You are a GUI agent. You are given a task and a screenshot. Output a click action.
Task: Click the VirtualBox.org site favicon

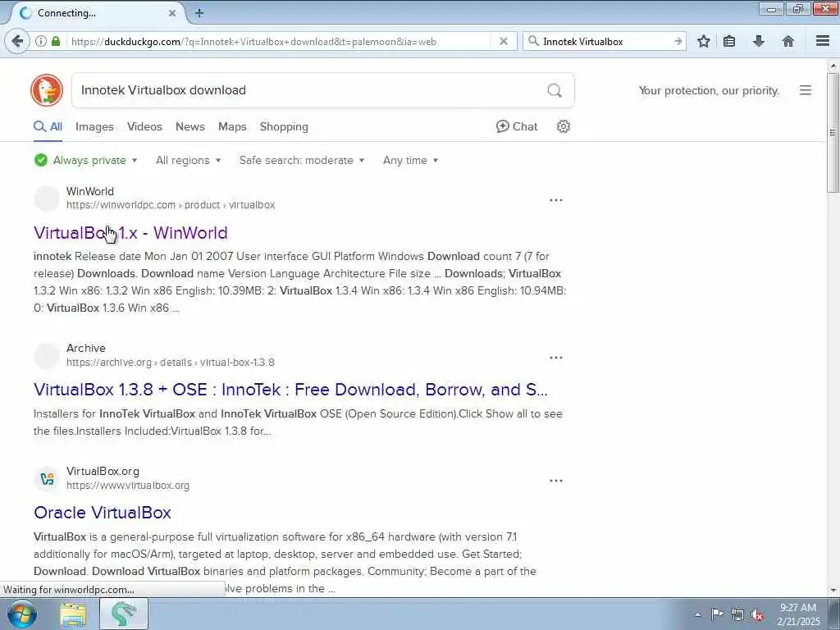47,478
